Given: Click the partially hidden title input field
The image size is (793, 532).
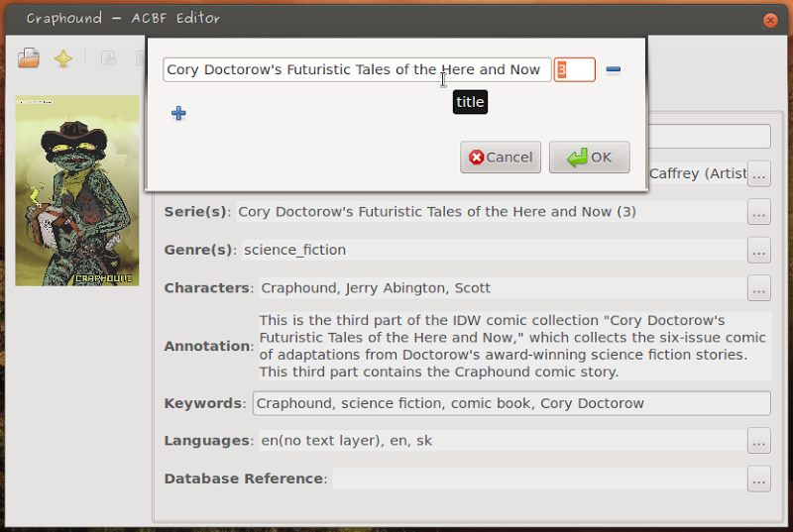Looking at the screenshot, I should click(710, 137).
